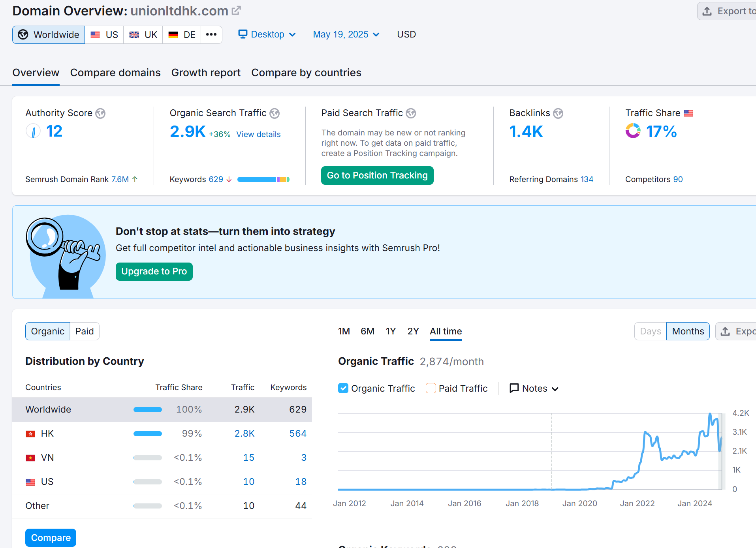Select the Worldwide row in country table
The width and height of the screenshot is (756, 548).
tap(162, 409)
